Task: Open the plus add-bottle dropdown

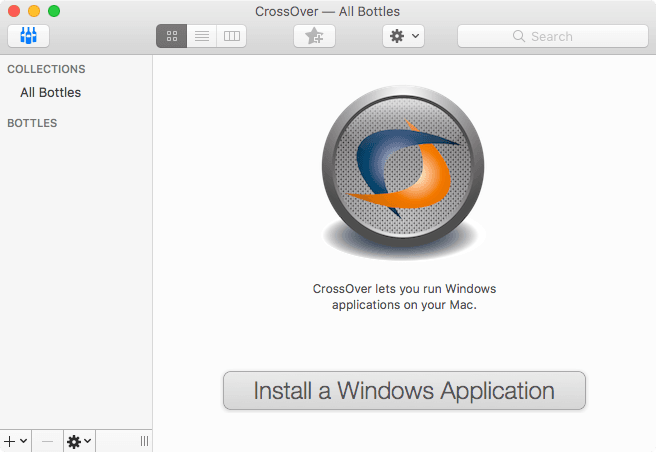Action: click(15, 441)
